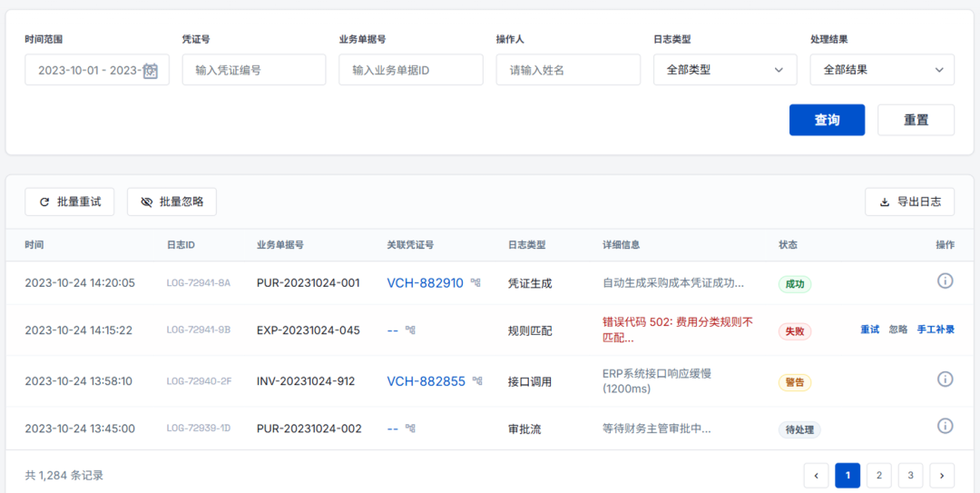Click the 批量忽略 batch ignore button

tap(171, 202)
